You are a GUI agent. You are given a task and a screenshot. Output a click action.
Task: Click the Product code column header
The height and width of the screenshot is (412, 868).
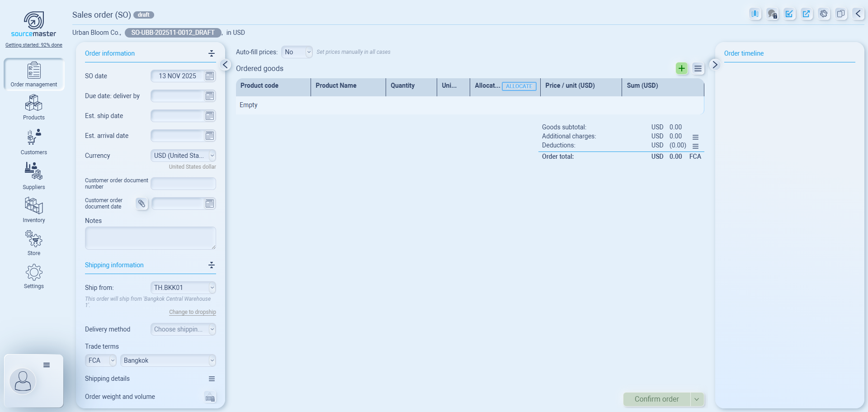(x=273, y=87)
